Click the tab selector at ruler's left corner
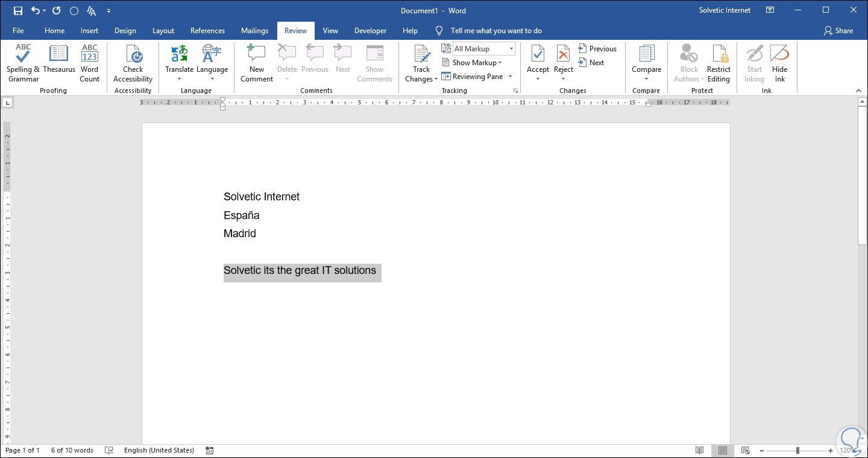Viewport: 868px width, 458px height. pyautogui.click(x=7, y=103)
